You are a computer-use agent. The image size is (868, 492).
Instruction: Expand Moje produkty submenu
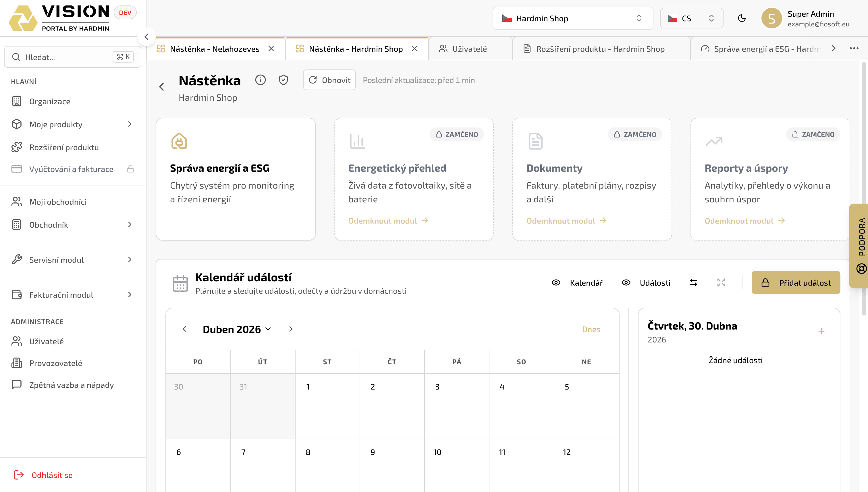[x=130, y=124]
